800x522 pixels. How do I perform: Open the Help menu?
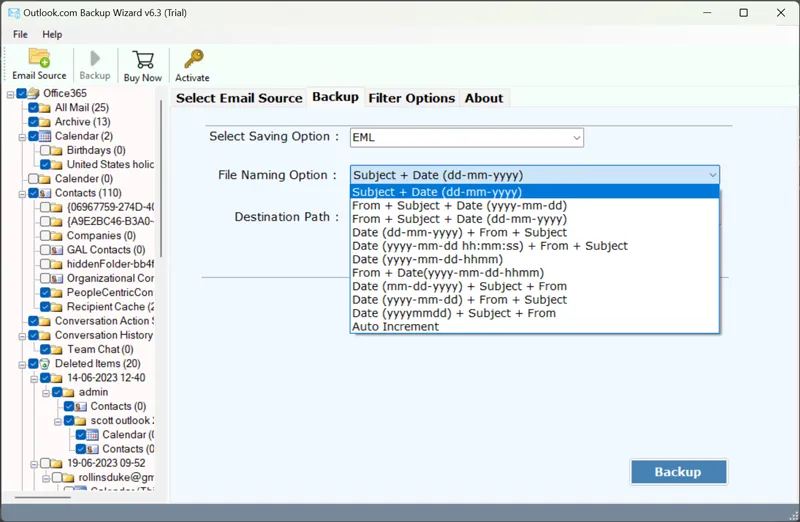tap(52, 34)
